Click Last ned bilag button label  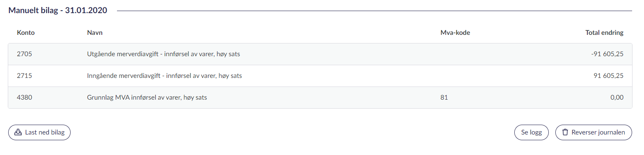pos(45,132)
